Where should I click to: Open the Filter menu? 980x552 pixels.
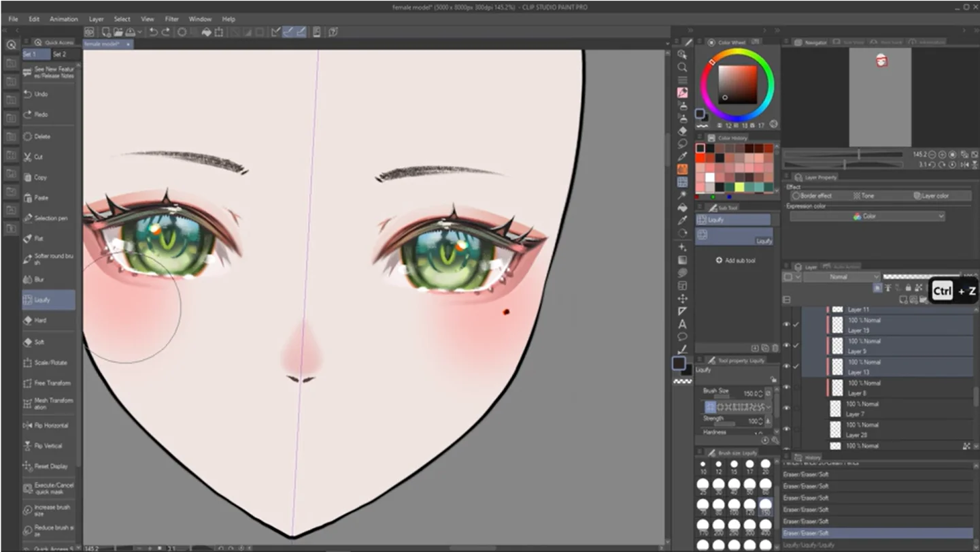point(172,19)
